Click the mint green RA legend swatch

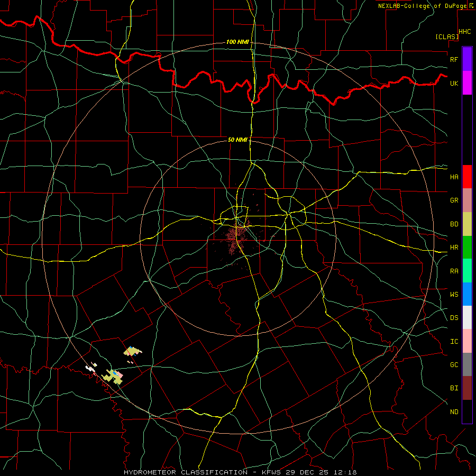[x=467, y=271]
